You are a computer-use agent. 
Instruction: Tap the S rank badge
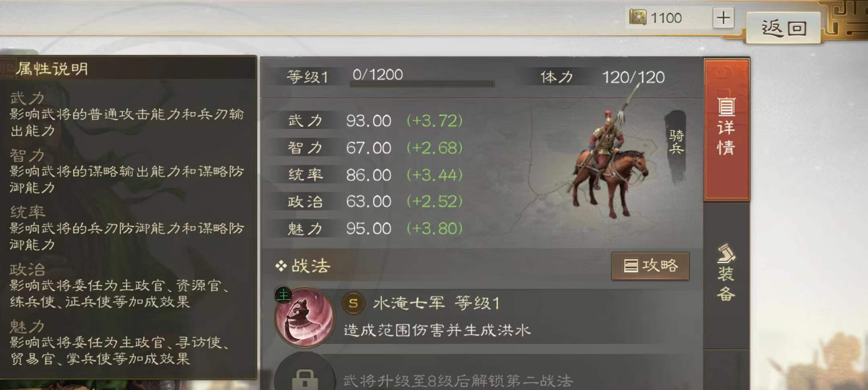coord(353,303)
